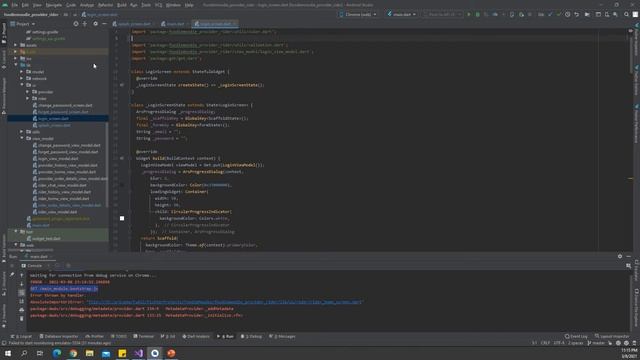Open the Pixel emulator device dropdown

click(x=443, y=14)
